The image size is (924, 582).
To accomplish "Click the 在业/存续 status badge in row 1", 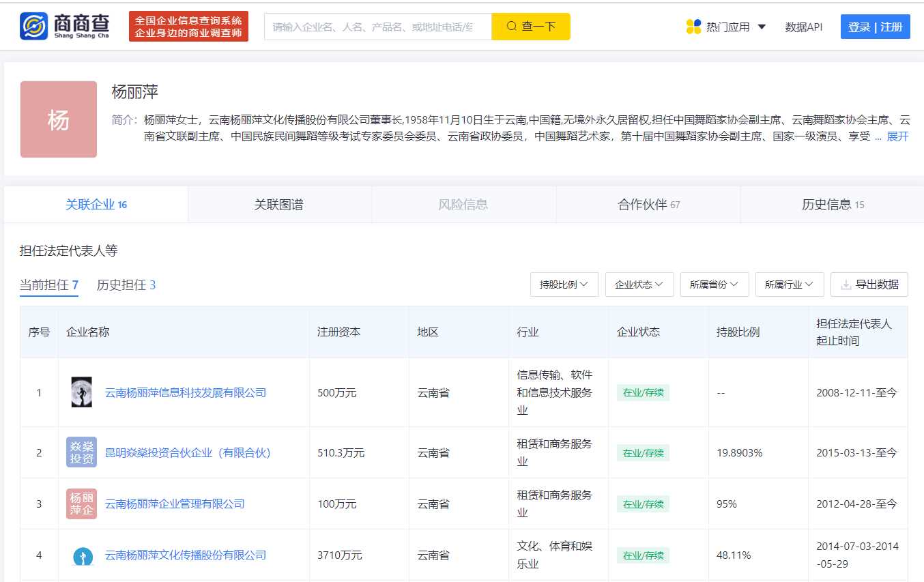I will (643, 392).
